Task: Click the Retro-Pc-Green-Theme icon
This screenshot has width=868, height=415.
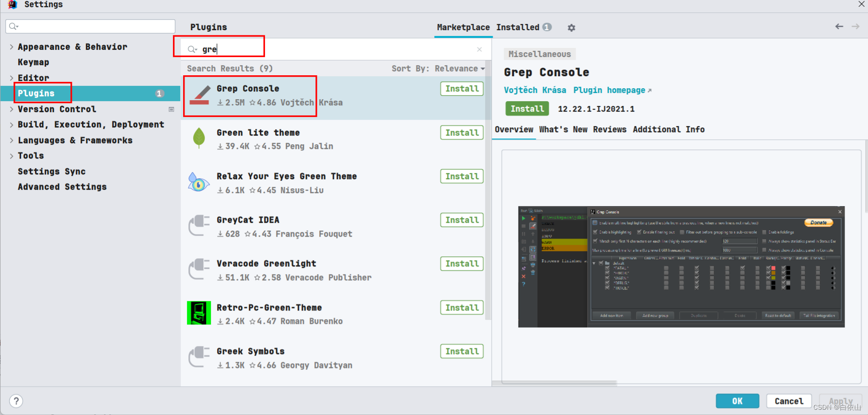Action: 199,313
